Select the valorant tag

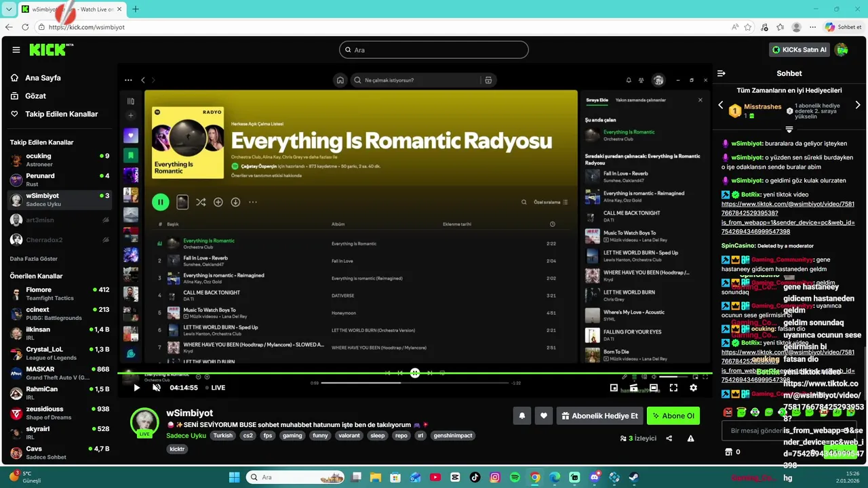coord(349,436)
